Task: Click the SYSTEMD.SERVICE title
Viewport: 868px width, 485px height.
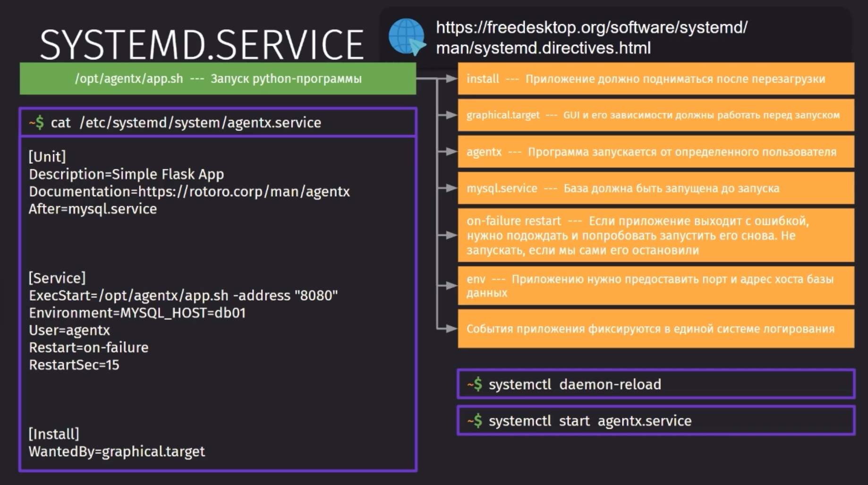Action: pos(202,45)
